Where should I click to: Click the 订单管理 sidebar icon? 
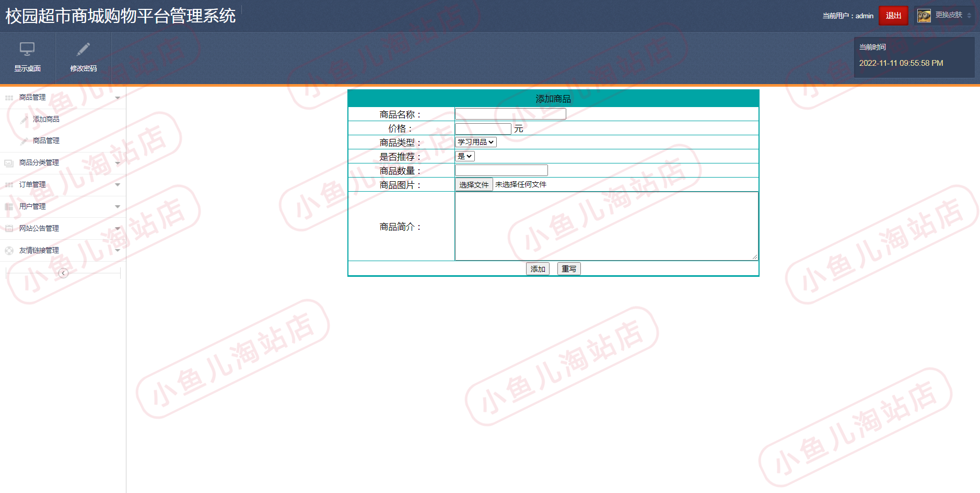point(9,185)
